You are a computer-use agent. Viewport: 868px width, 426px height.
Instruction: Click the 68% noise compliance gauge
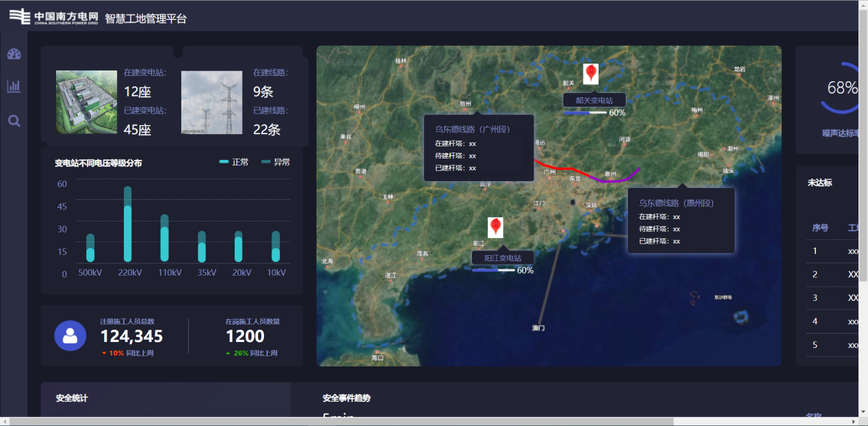click(841, 88)
